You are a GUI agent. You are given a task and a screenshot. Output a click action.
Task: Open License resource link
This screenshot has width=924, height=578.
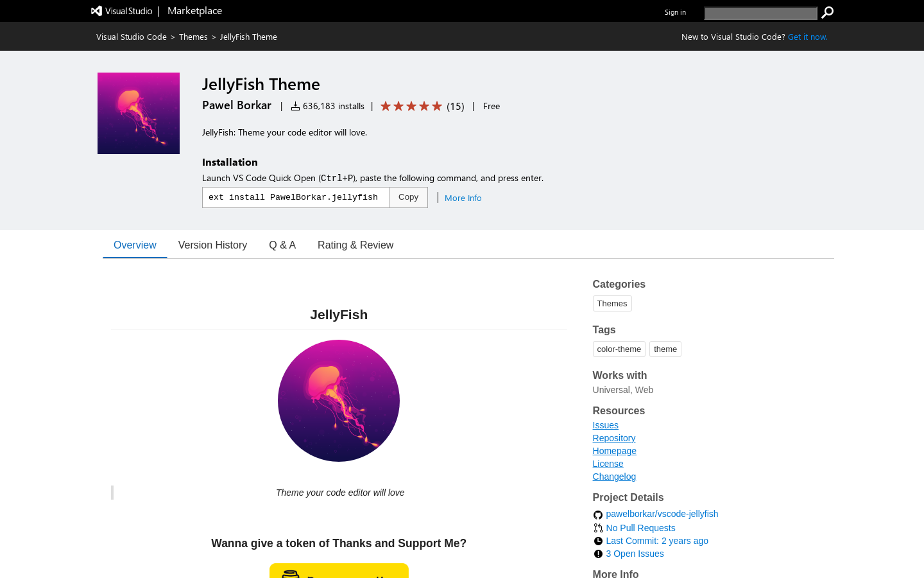tap(608, 464)
